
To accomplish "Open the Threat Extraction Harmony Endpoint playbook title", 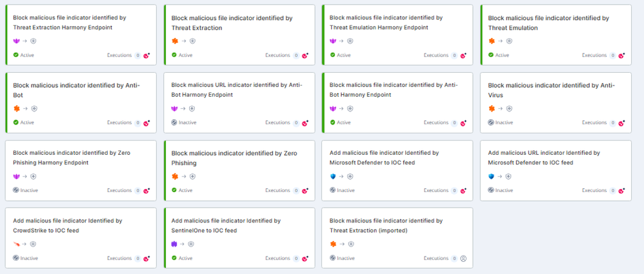I will pos(63,23).
